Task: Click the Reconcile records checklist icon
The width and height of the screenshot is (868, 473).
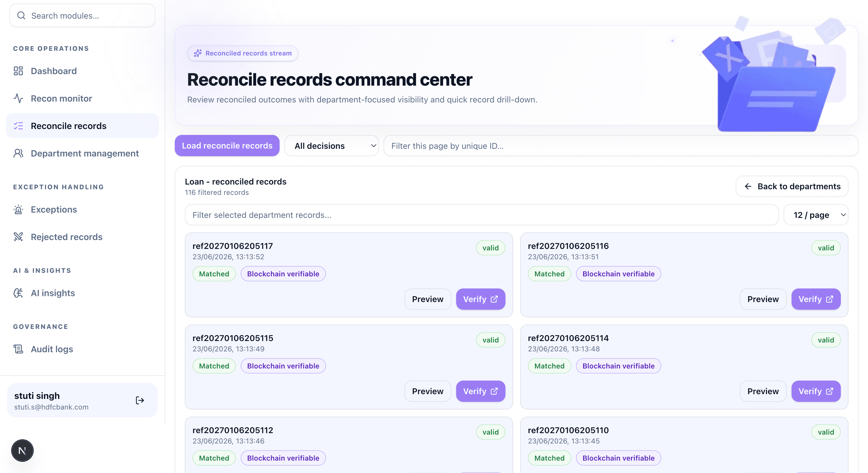Action: pos(18,126)
